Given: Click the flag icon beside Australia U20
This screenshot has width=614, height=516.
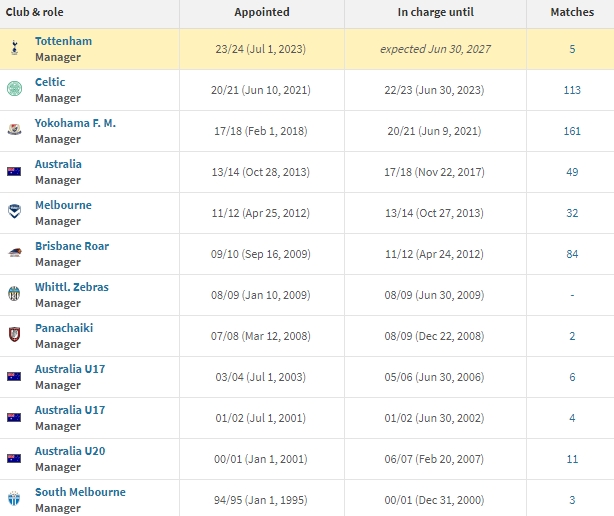Looking at the screenshot, I should tap(14, 458).
